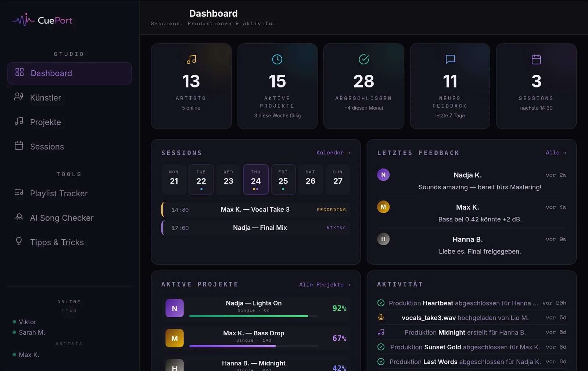Open the 13 Artists stat card
Image resolution: width=588 pixels, height=371 pixels.
(191, 86)
